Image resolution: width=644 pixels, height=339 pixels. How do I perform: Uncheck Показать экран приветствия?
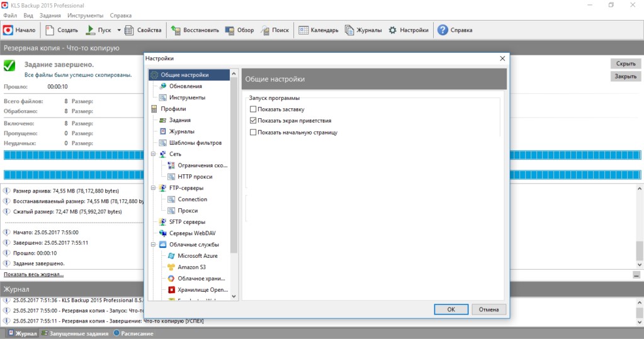253,121
